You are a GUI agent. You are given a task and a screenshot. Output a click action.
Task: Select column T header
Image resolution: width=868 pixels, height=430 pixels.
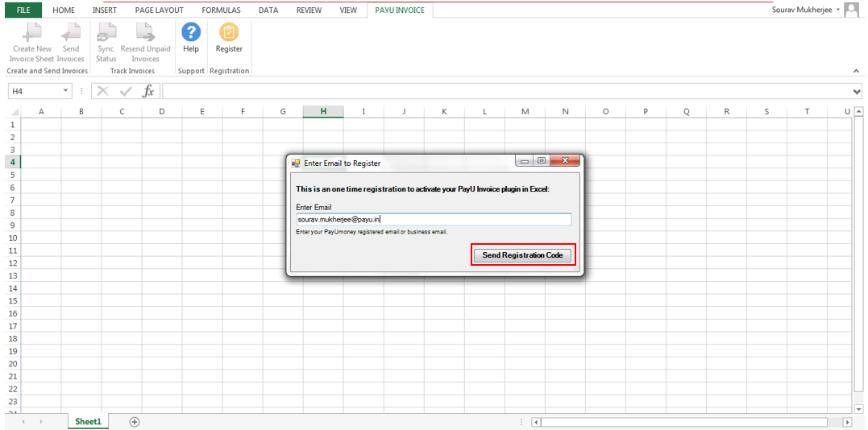point(807,112)
